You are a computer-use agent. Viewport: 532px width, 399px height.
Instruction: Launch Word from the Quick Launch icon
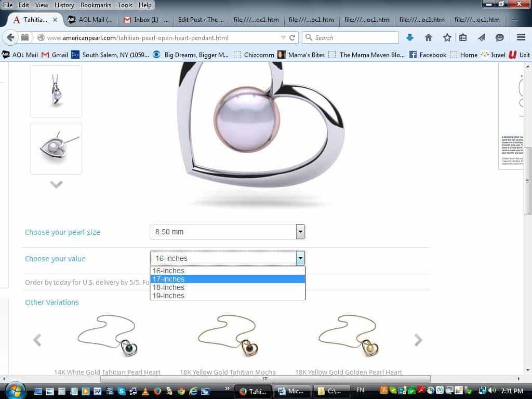point(97,391)
